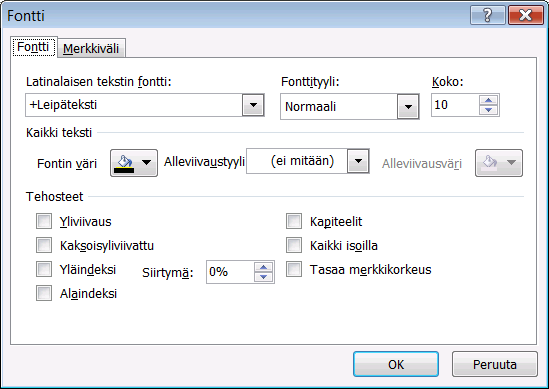Decrease Siirtymä offset with down arrow

pos(264,277)
